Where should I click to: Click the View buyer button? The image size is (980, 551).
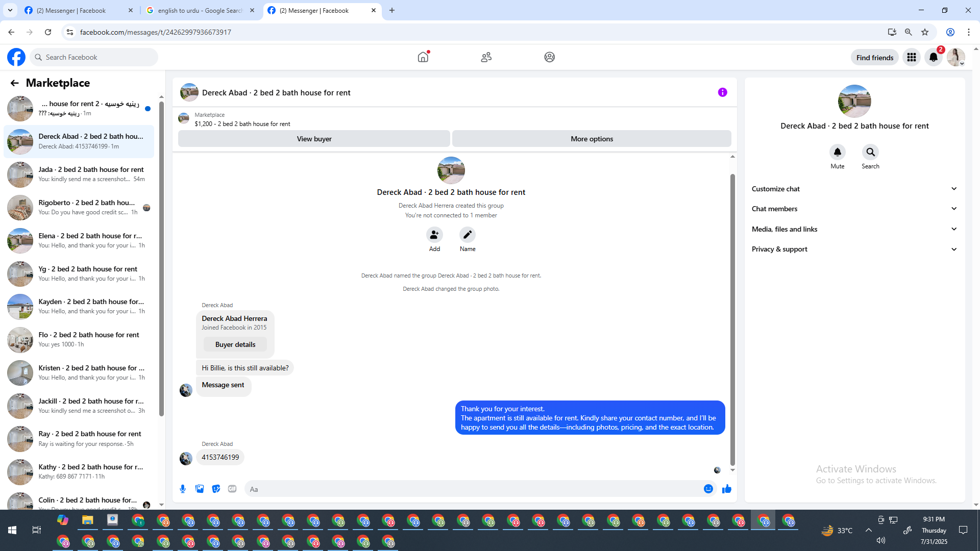[314, 139]
